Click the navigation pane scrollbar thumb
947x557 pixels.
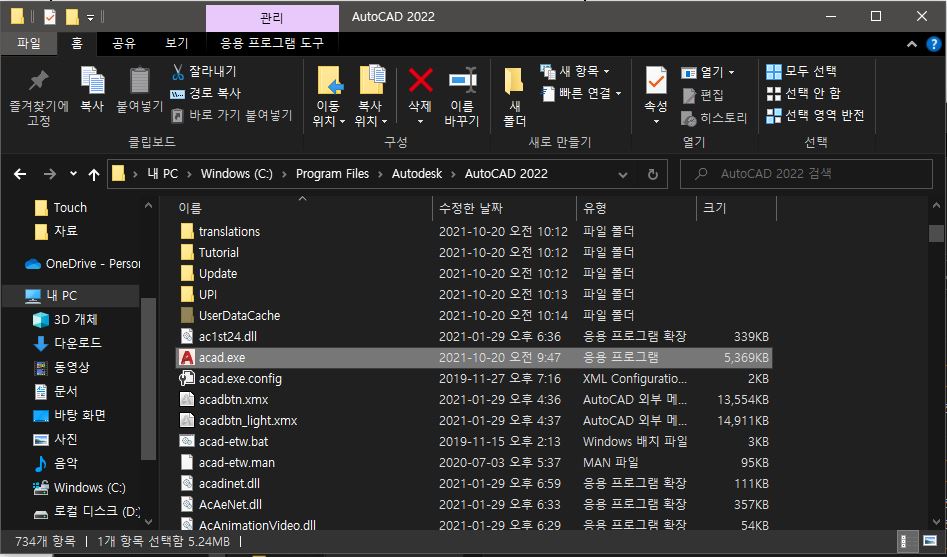[x=149, y=379]
